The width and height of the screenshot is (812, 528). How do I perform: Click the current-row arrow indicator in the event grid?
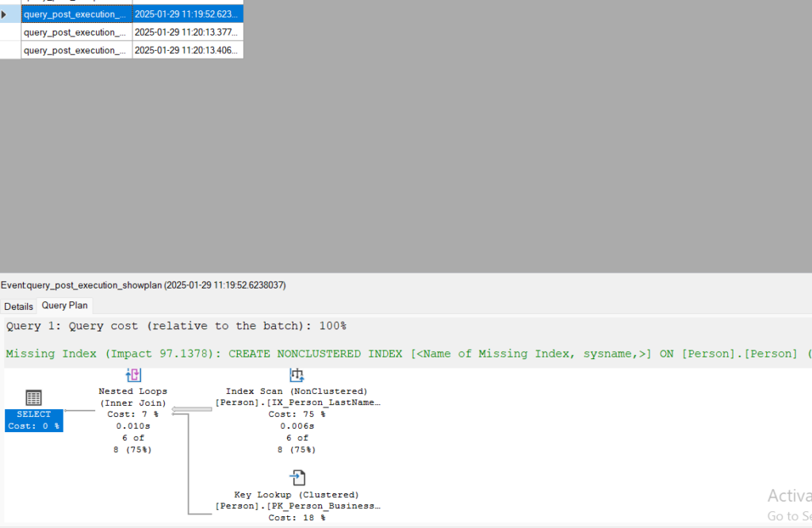click(4, 14)
